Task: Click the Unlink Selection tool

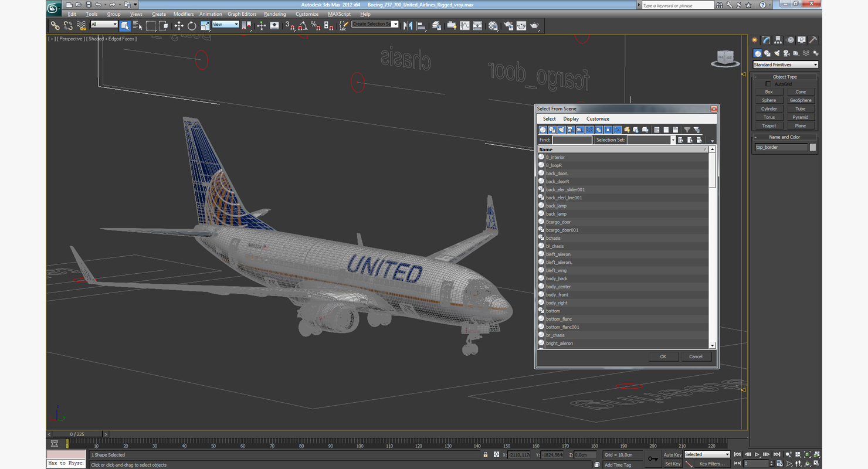Action: pos(68,25)
